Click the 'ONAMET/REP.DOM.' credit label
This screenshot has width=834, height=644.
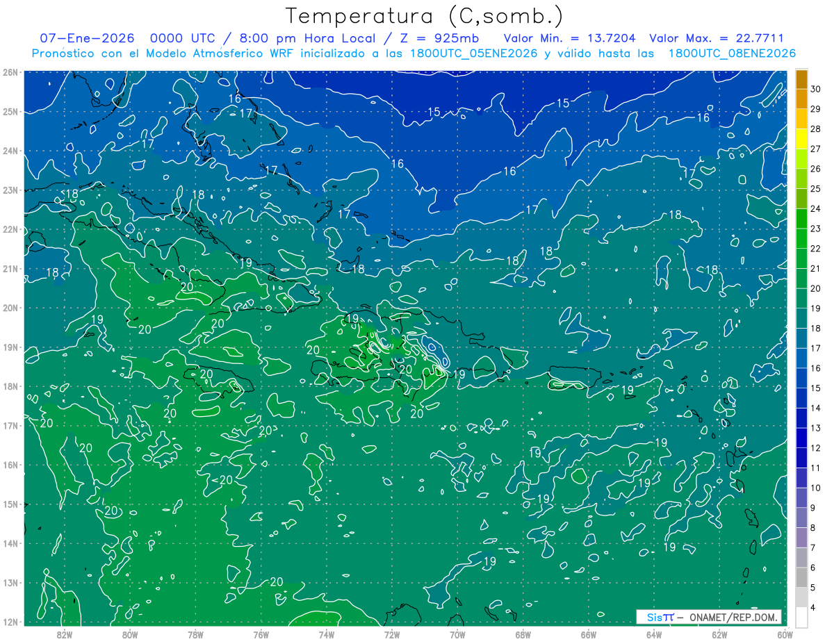click(733, 617)
